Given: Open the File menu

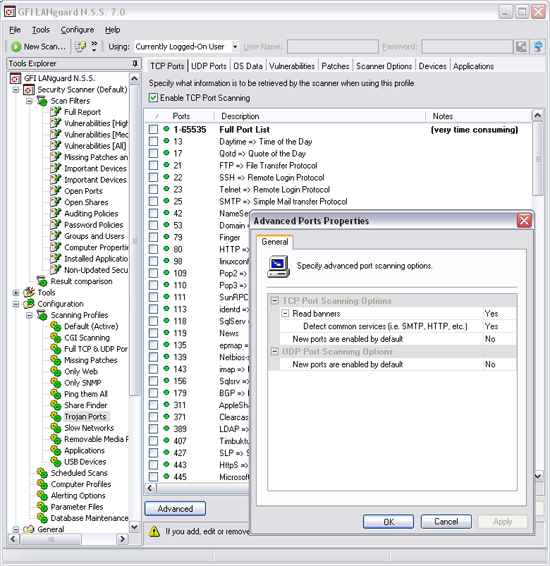Looking at the screenshot, I should click(x=15, y=30).
